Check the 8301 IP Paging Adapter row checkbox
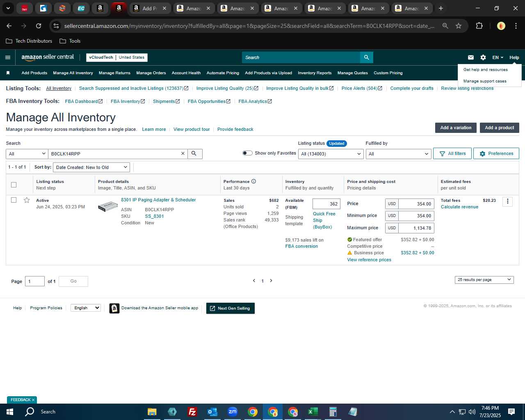525x420 pixels. tap(14, 200)
